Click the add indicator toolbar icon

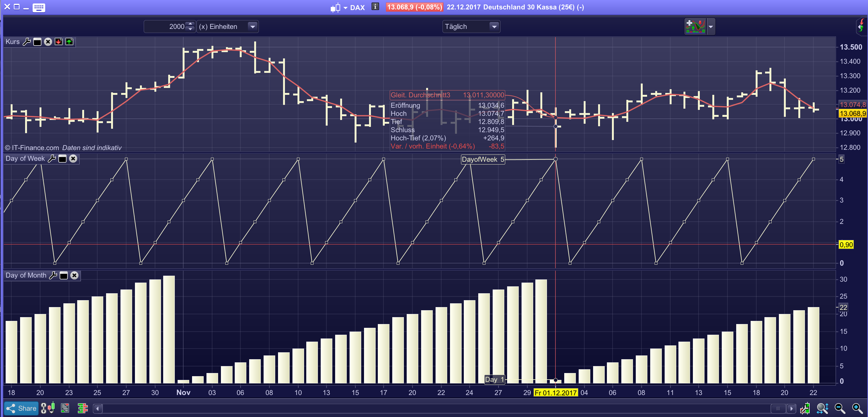click(695, 26)
